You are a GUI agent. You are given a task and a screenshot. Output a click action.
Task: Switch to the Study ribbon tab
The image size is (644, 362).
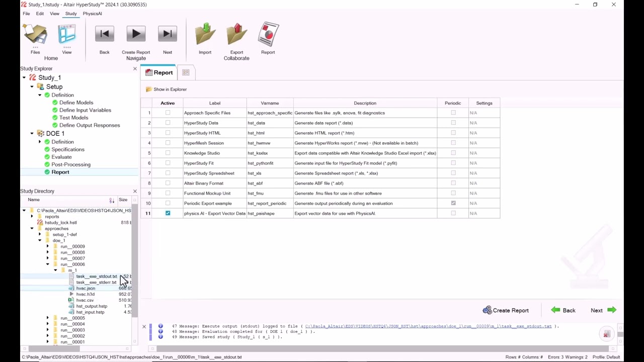click(71, 14)
